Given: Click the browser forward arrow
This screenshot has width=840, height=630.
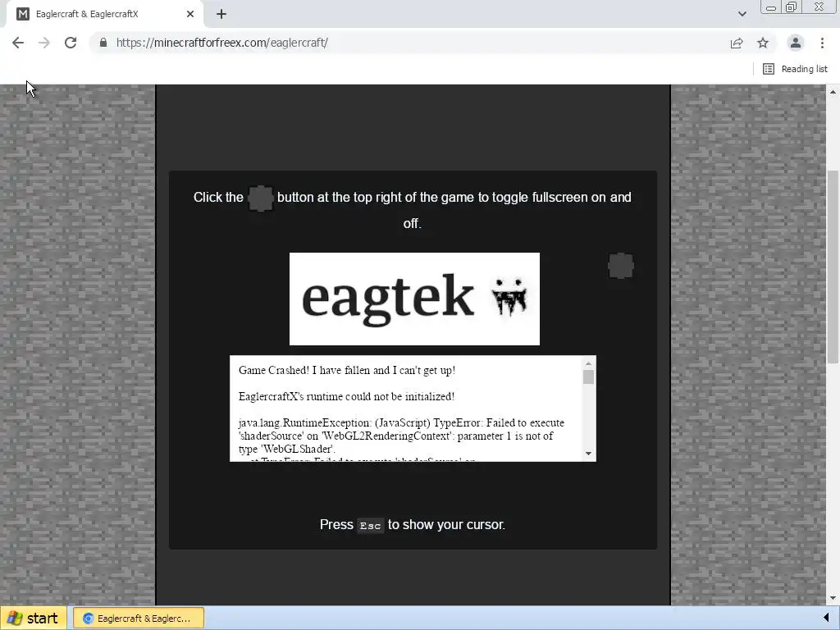Looking at the screenshot, I should (x=44, y=43).
